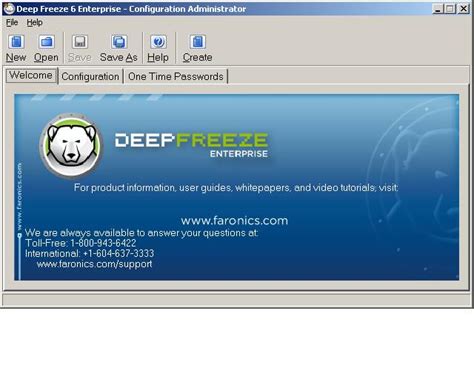Open the Help toolbar icon
Viewport: 474px width, 379px height.
click(158, 42)
